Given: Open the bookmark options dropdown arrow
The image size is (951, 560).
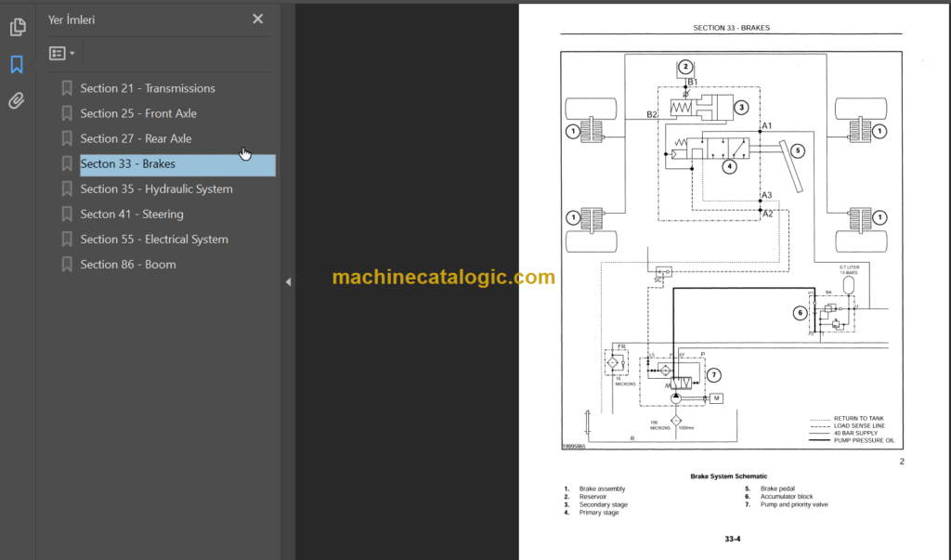Looking at the screenshot, I should coord(70,53).
